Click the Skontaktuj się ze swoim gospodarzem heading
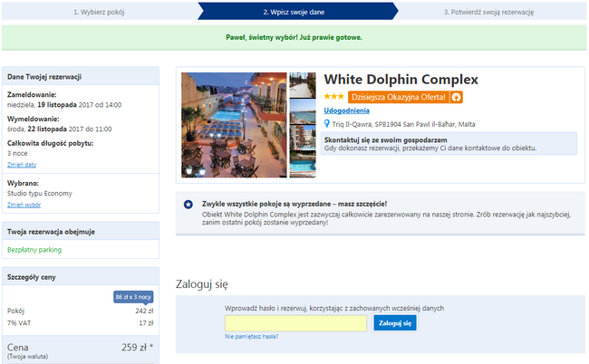589x364 pixels. (x=386, y=139)
